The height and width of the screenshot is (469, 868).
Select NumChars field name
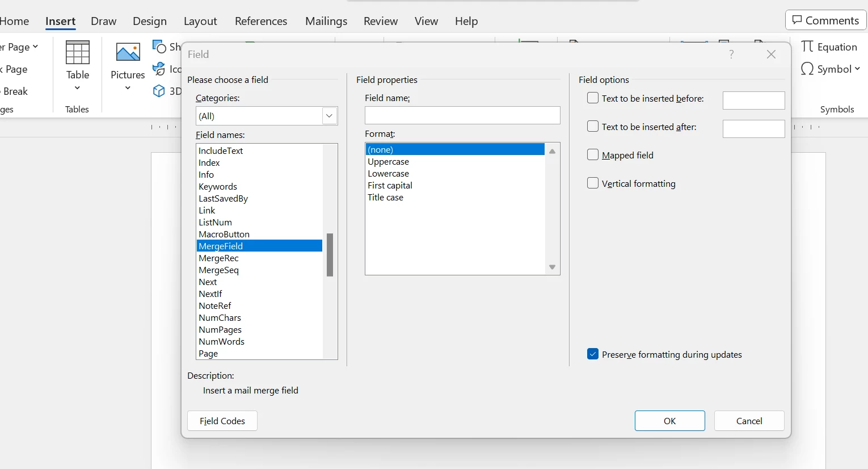tap(259, 317)
